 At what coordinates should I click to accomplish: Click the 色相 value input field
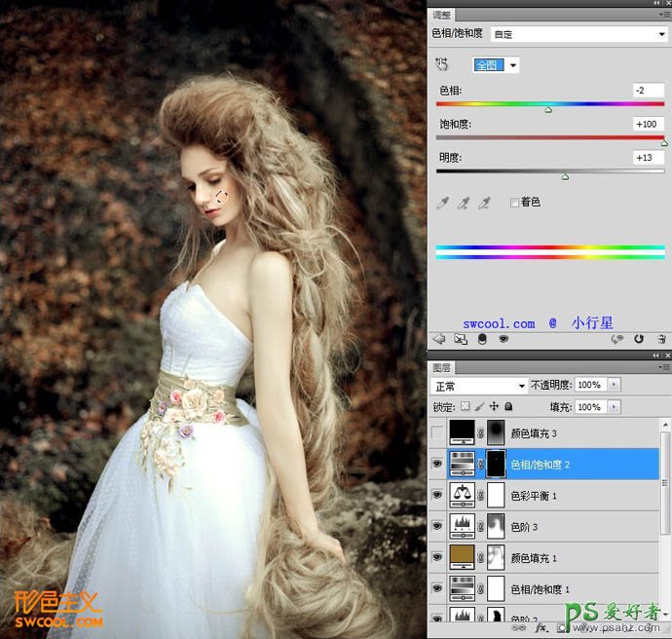pyautogui.click(x=647, y=91)
